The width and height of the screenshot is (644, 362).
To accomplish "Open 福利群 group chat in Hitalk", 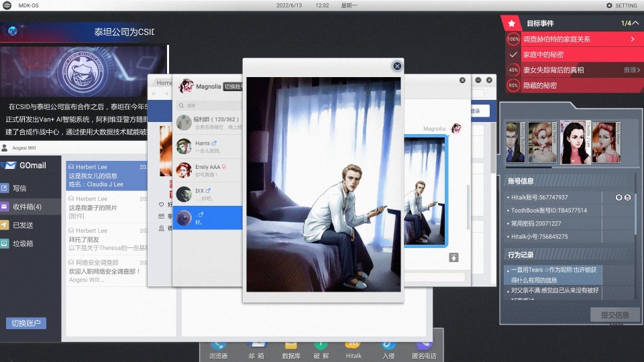I will [x=208, y=123].
